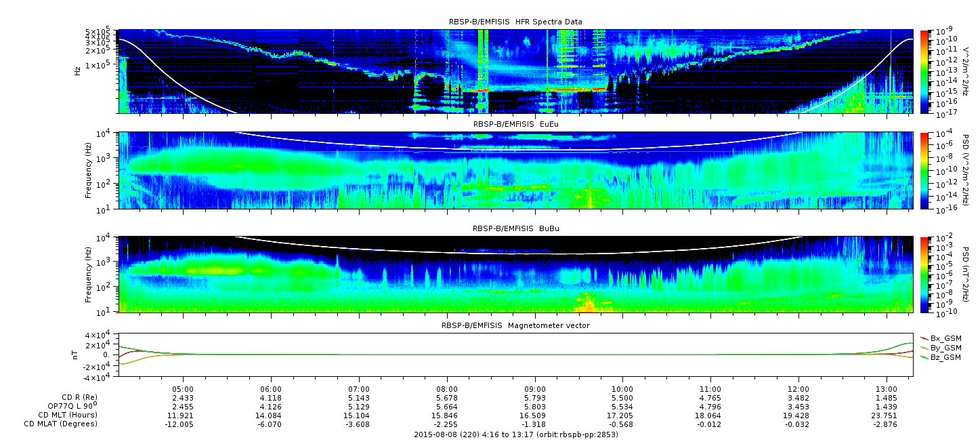
Task: Click the HFR Spectra Data color bar
Action: click(924, 71)
